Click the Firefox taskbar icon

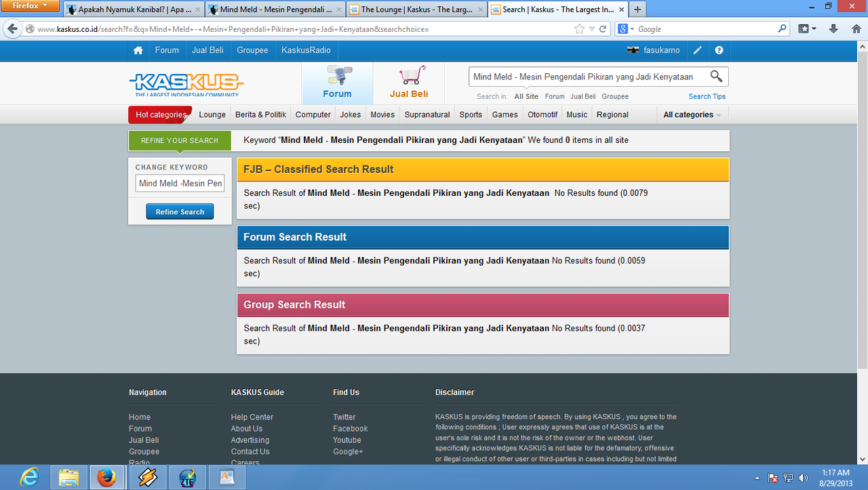click(106, 478)
